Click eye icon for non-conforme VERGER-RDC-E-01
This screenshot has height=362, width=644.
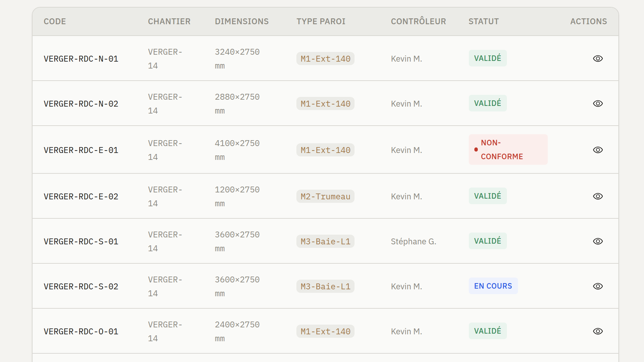point(598,150)
